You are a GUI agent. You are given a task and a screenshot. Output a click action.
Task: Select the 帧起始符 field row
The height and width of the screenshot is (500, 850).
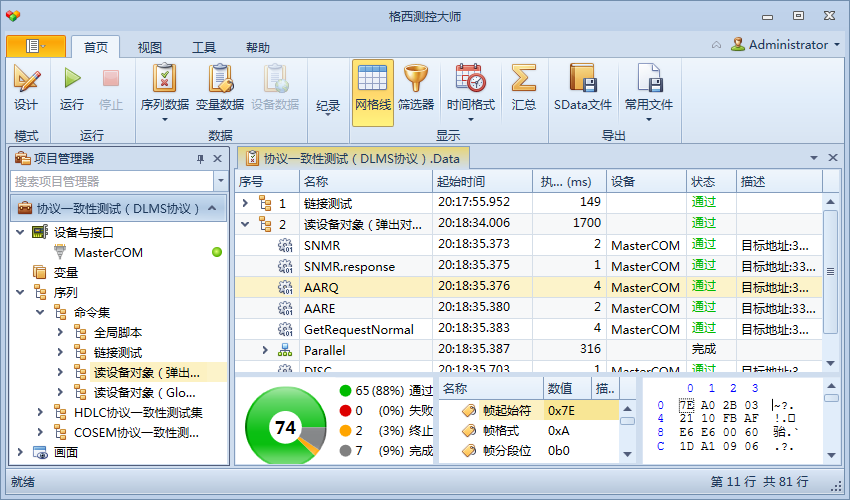click(x=529, y=411)
